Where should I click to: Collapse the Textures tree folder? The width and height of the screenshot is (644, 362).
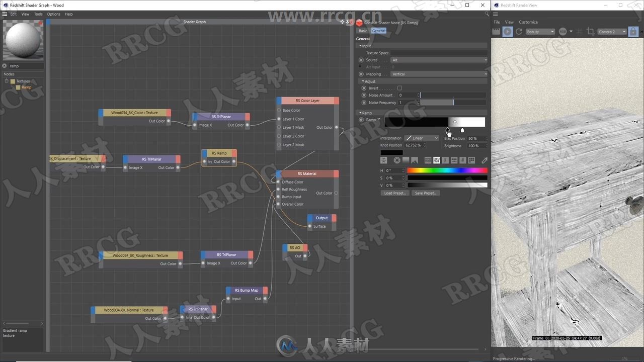click(7, 81)
